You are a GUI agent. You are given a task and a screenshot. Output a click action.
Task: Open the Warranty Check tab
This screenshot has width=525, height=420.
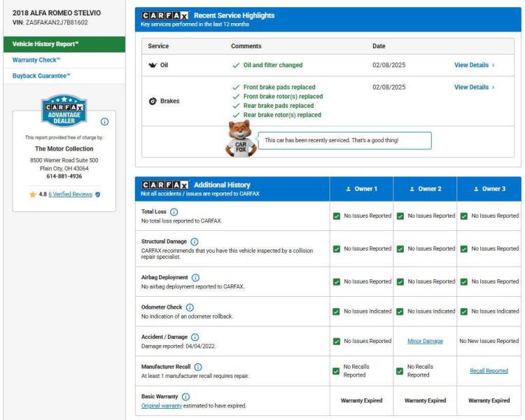[x=36, y=60]
